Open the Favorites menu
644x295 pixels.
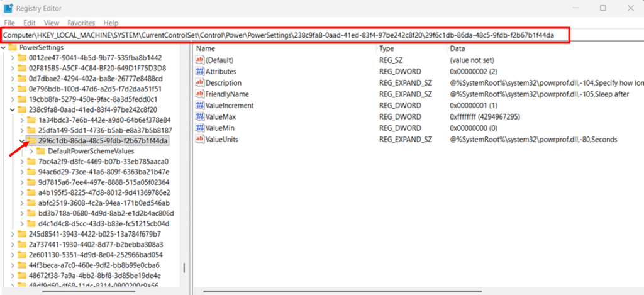coord(81,23)
